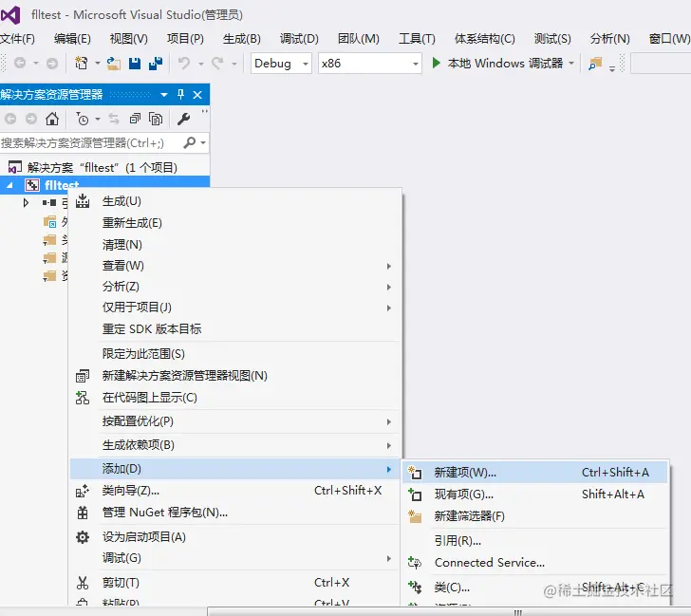The width and height of the screenshot is (691, 616).
Task: Click the pending changes filter clock icon
Action: 83,119
